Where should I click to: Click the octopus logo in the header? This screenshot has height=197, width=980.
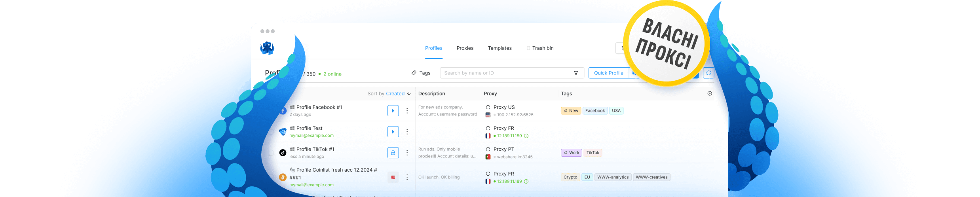(x=267, y=48)
